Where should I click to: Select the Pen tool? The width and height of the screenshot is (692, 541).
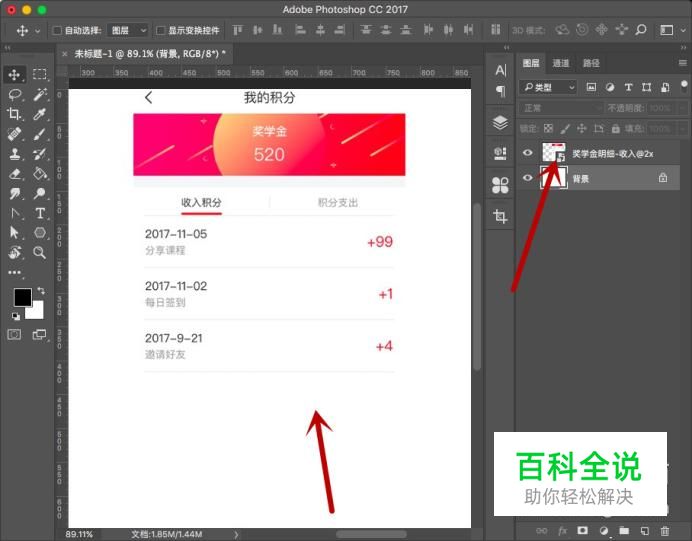[14, 213]
